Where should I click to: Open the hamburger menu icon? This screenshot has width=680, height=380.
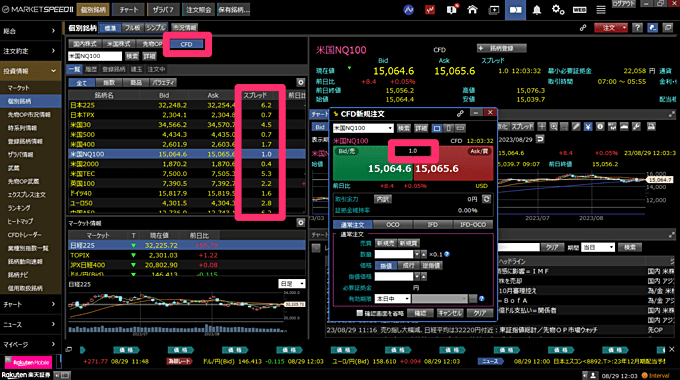click(x=601, y=10)
